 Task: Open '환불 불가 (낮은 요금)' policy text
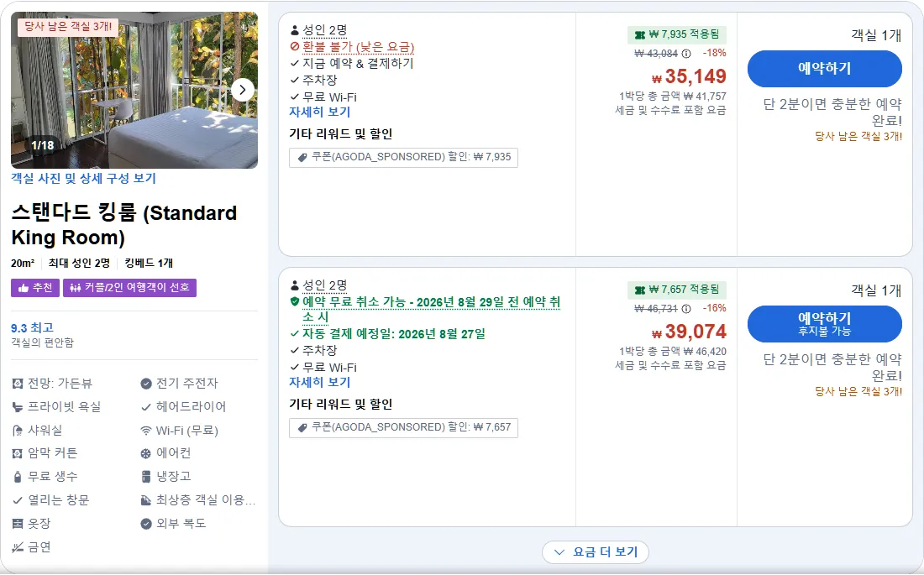[359, 46]
